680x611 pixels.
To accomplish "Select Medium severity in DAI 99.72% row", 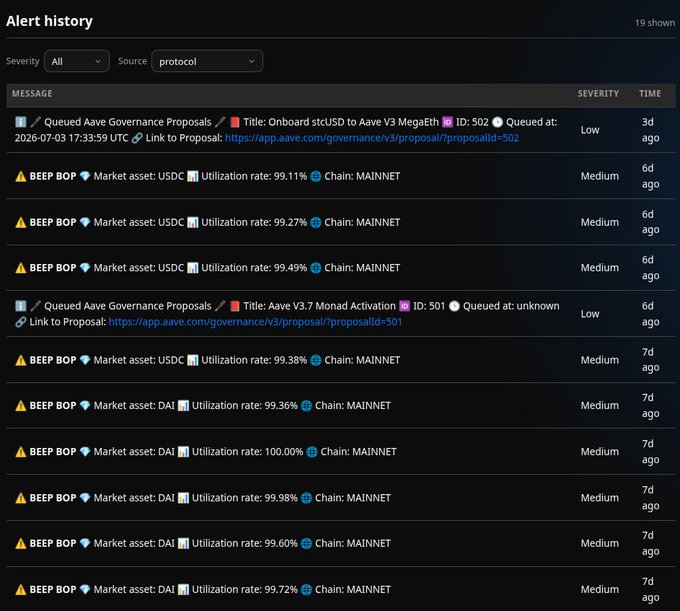I will coord(600,589).
